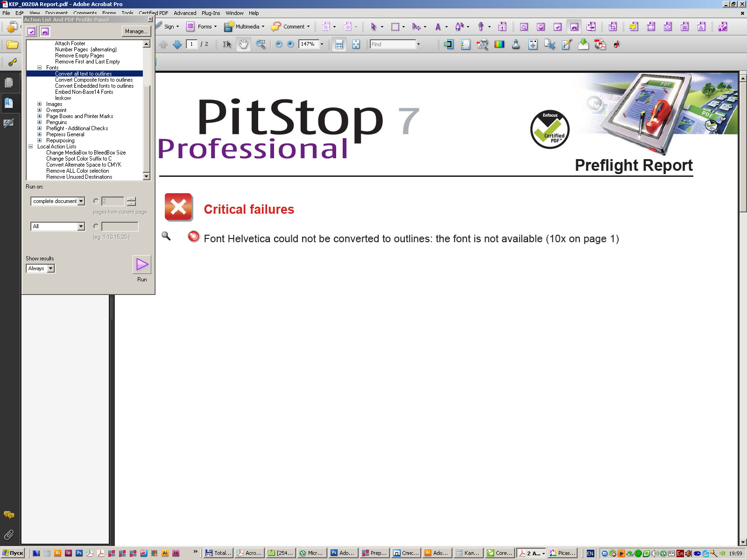Click the Пуск Start button
This screenshot has height=560, width=747.
click(x=13, y=553)
